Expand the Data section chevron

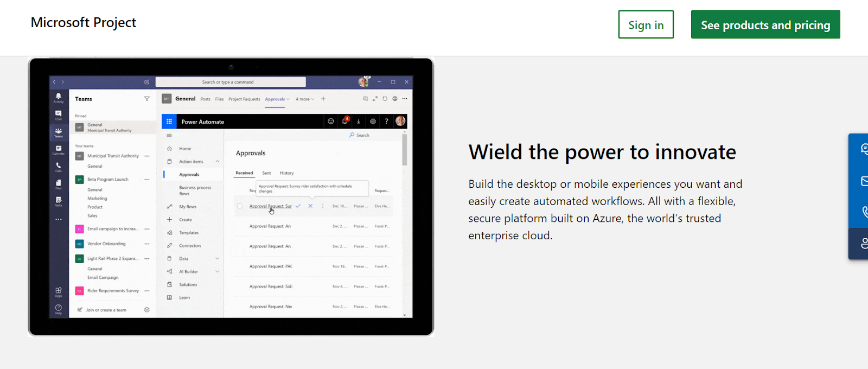click(218, 258)
